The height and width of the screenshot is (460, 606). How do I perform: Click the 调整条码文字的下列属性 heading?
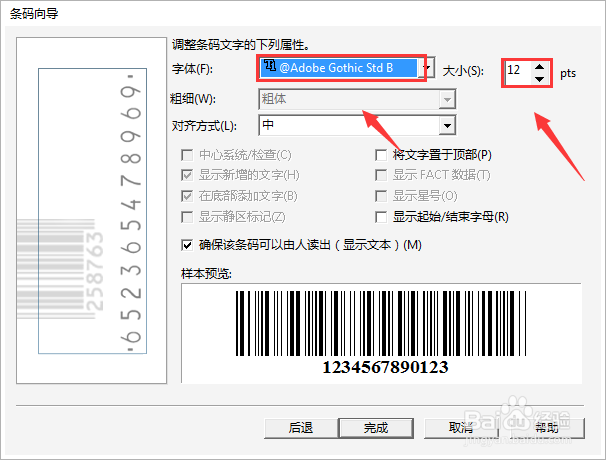click(241, 45)
